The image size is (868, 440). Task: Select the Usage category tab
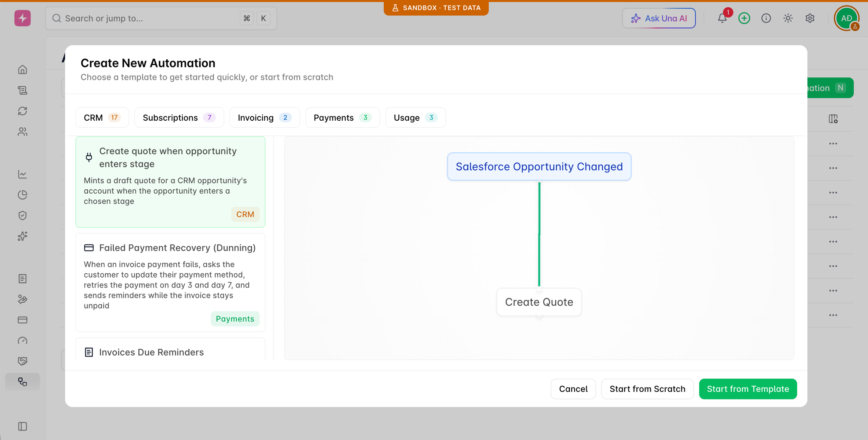(415, 118)
